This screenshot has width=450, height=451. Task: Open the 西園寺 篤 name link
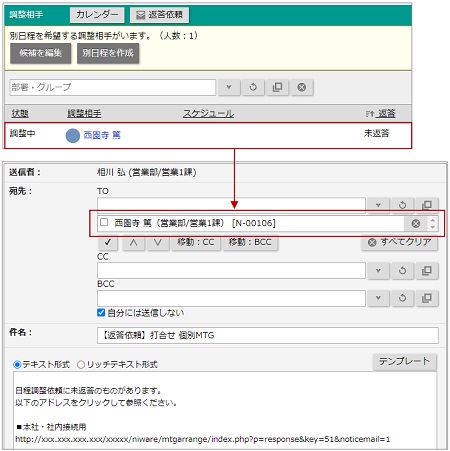tap(102, 135)
